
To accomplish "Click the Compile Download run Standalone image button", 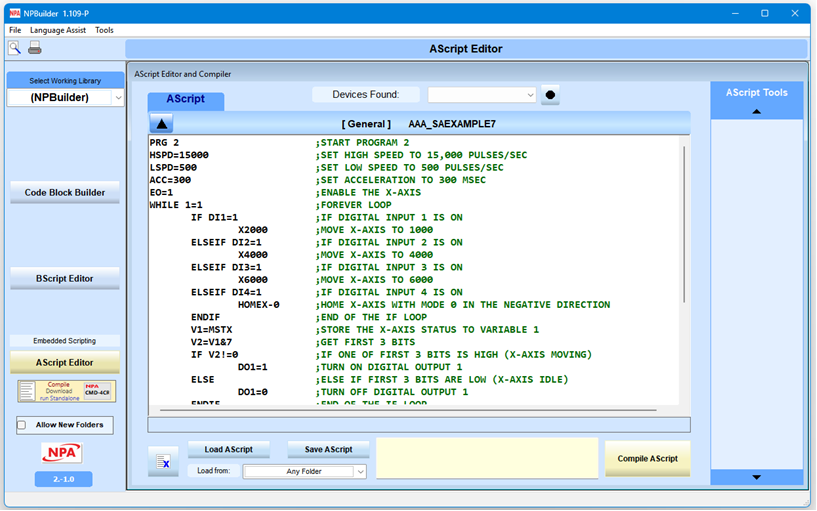I will coord(67,391).
